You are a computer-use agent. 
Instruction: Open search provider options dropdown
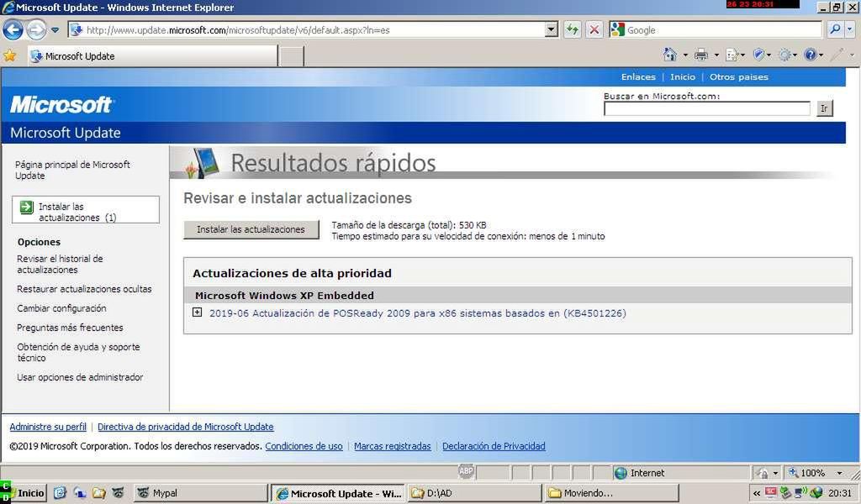850,29
